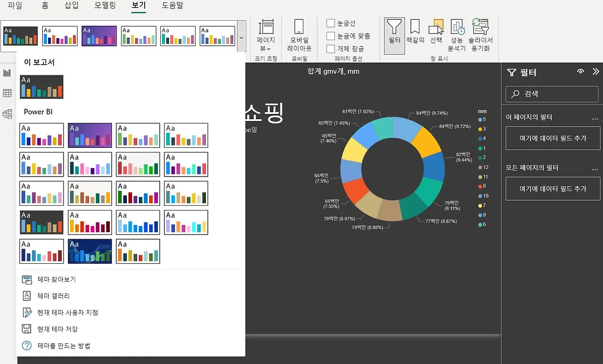Open the 도움말 tab
603x364 pixels.
pyautogui.click(x=172, y=6)
